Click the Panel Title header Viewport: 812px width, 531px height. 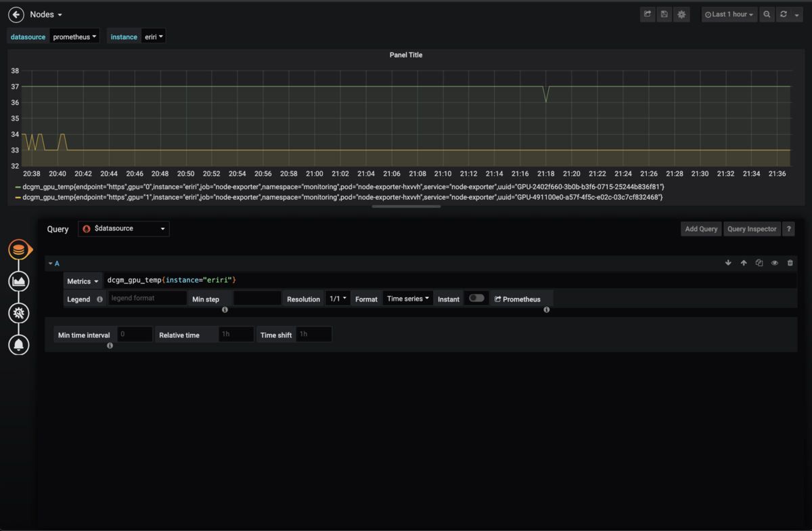[406, 55]
